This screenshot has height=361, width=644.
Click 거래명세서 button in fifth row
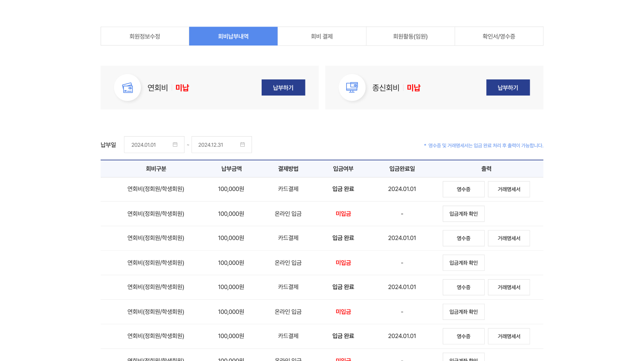coord(509,287)
